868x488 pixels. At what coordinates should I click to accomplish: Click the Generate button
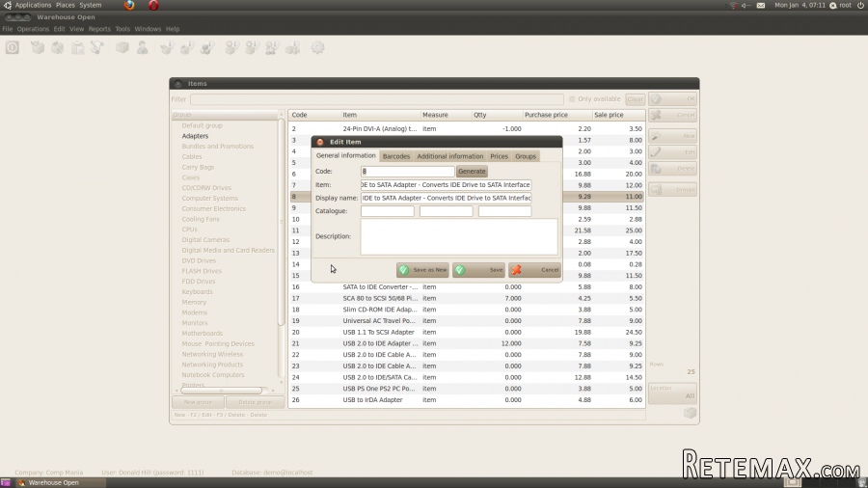coord(472,172)
